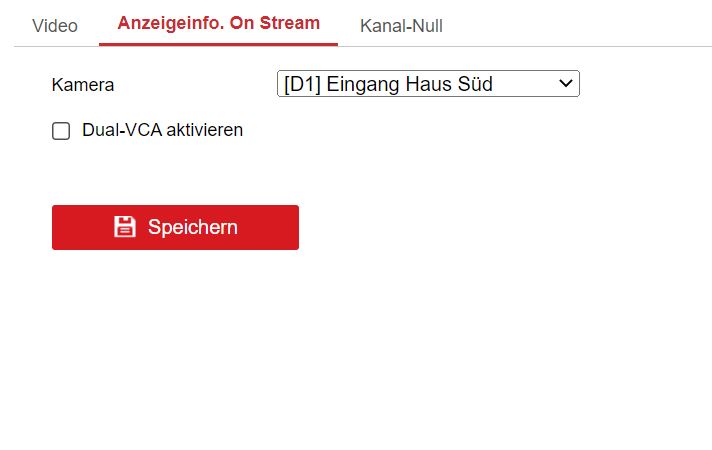
Task: Click the floppy disk save icon
Action: coord(125,227)
